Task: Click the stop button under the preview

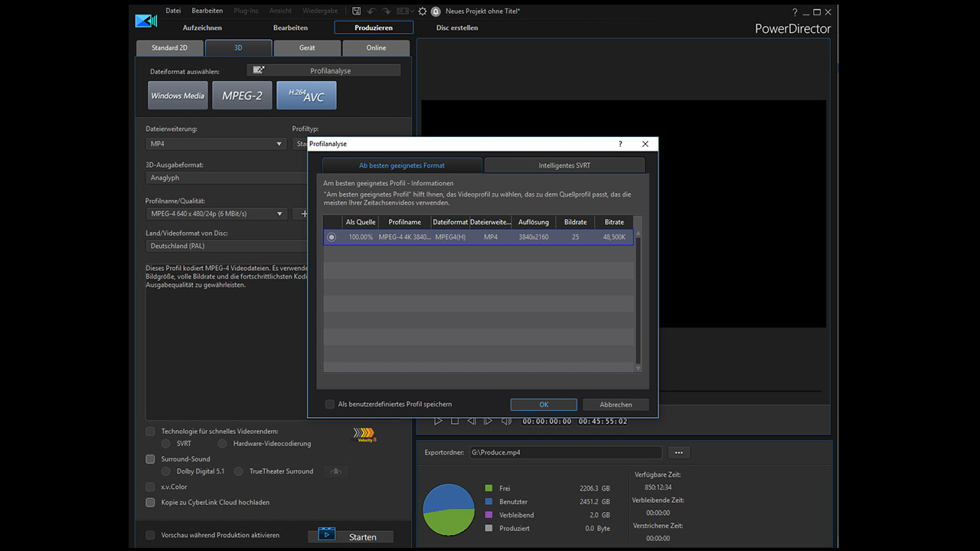Action: point(455,421)
